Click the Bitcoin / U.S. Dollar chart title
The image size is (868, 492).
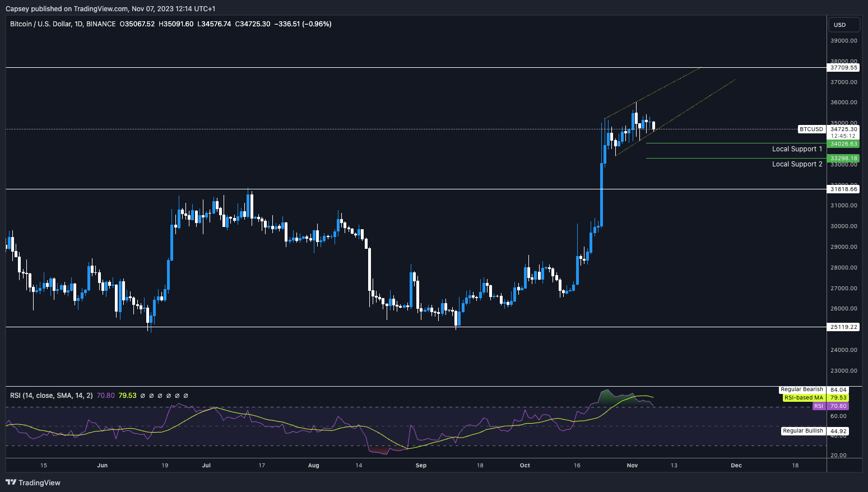(63, 24)
